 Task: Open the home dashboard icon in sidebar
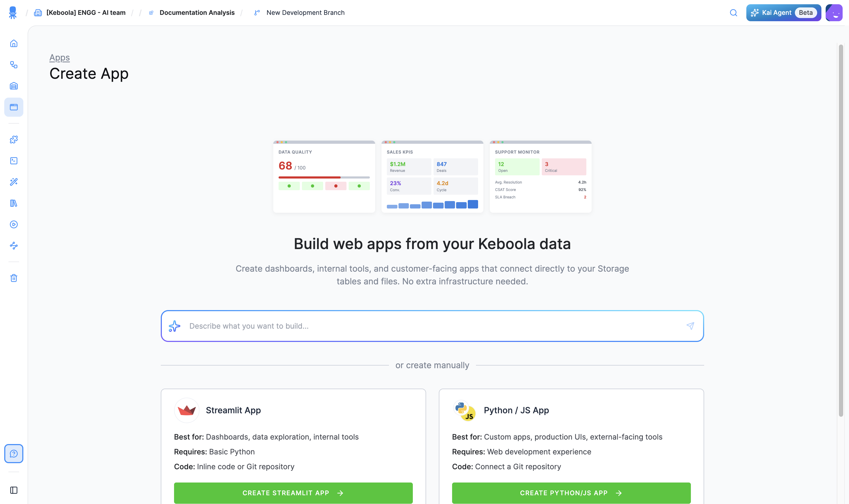[x=14, y=44]
